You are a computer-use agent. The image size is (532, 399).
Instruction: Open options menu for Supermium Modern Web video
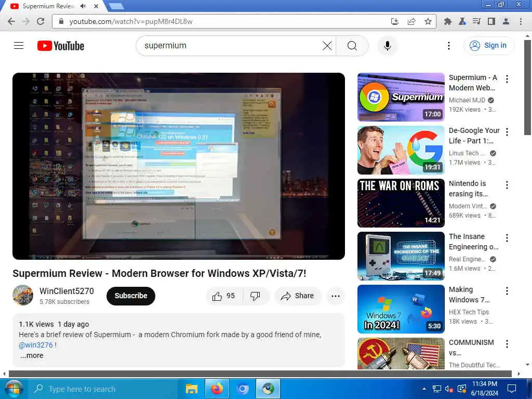507,79
